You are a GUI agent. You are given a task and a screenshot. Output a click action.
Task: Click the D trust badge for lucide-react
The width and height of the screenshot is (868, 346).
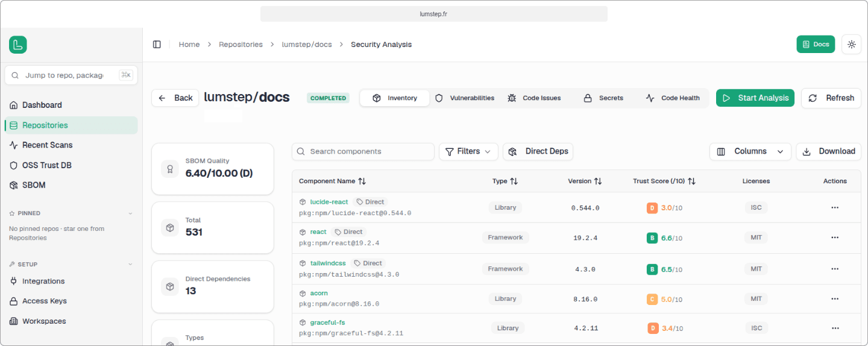[x=652, y=208]
